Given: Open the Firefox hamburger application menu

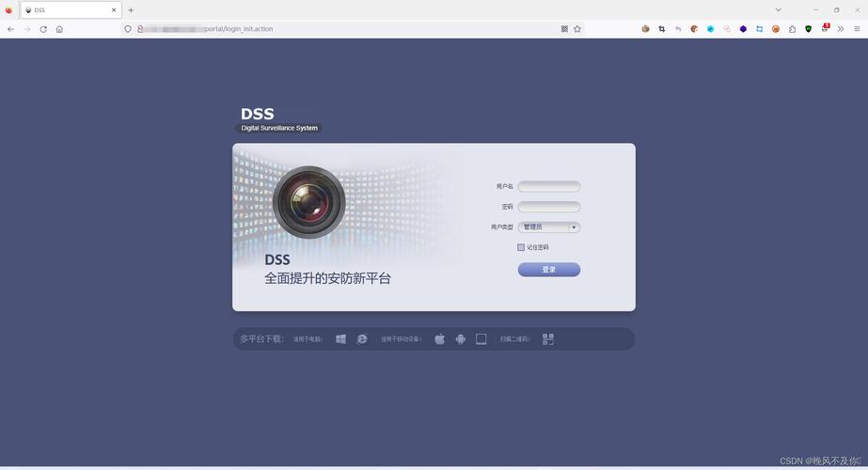Looking at the screenshot, I should pos(857,29).
